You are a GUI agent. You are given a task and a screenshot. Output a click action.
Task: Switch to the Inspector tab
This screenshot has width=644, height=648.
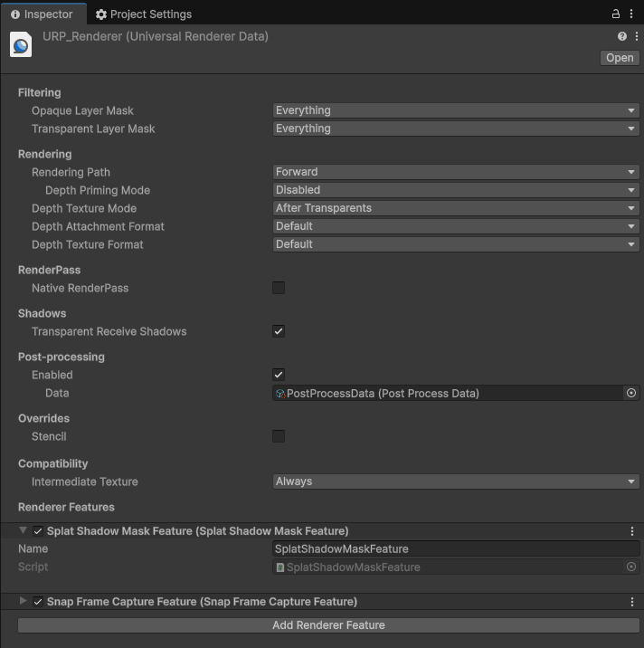point(43,14)
